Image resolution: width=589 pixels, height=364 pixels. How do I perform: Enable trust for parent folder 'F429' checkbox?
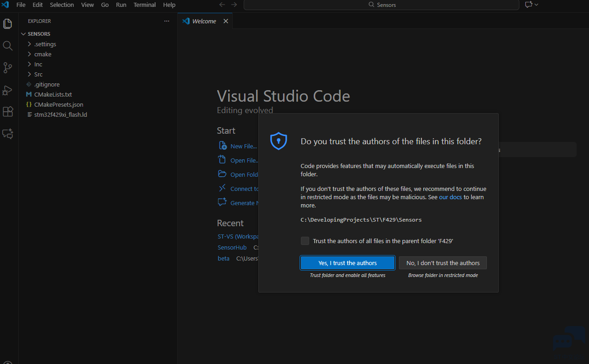point(305,241)
